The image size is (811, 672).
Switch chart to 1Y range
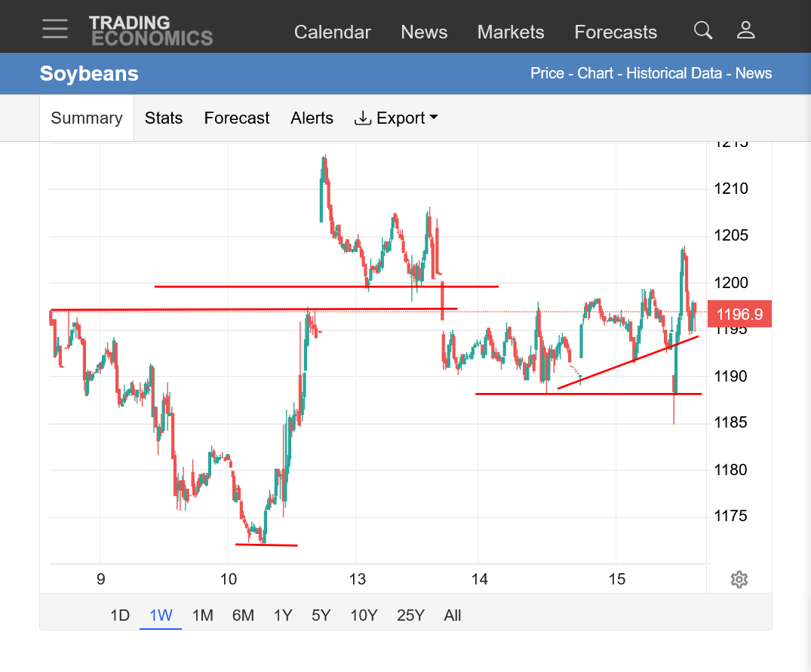coord(283,615)
